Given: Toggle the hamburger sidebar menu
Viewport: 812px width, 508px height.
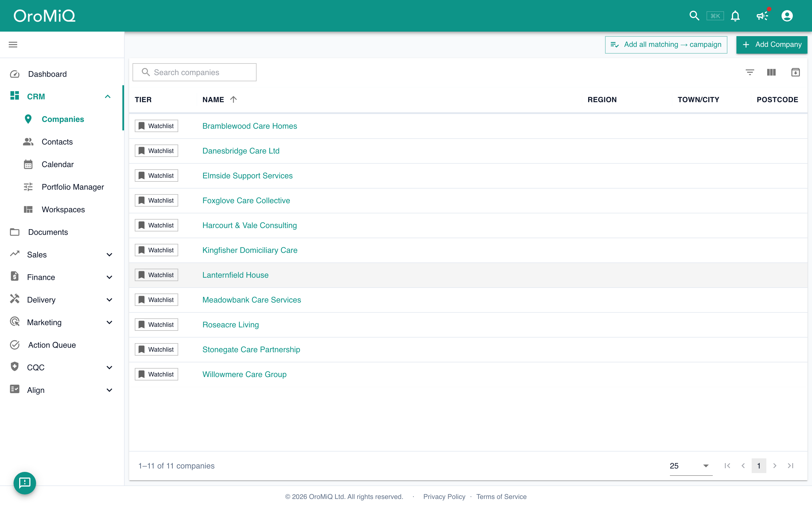Looking at the screenshot, I should pos(13,44).
